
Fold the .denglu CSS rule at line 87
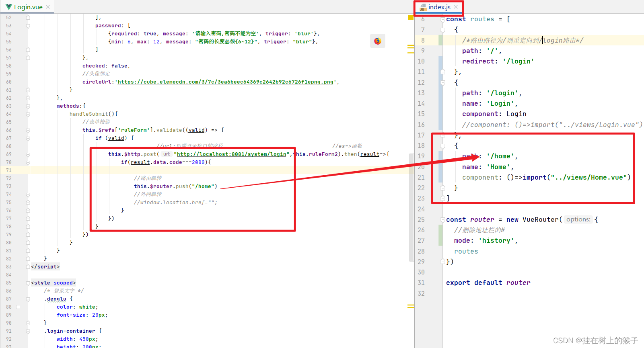[28, 299]
